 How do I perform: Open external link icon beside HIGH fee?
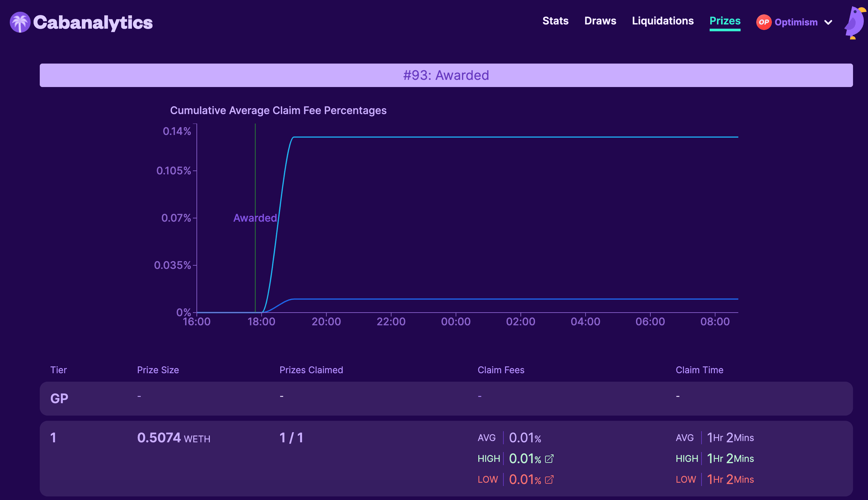coord(549,459)
